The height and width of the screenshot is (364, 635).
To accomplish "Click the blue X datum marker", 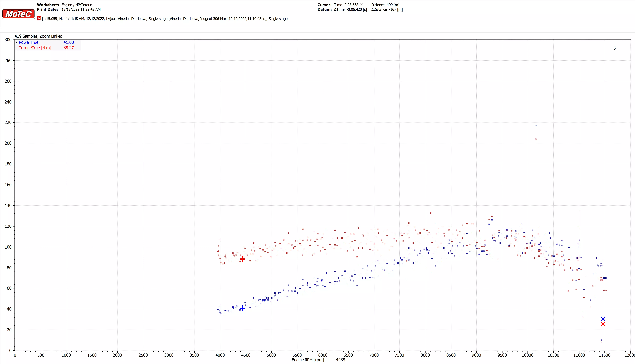I will [603, 318].
